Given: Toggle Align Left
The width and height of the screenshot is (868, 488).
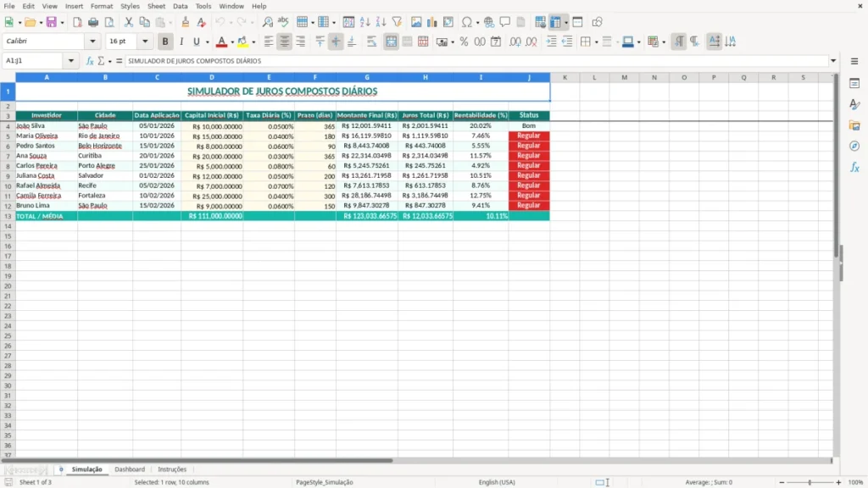Looking at the screenshot, I should pyautogui.click(x=269, y=42).
